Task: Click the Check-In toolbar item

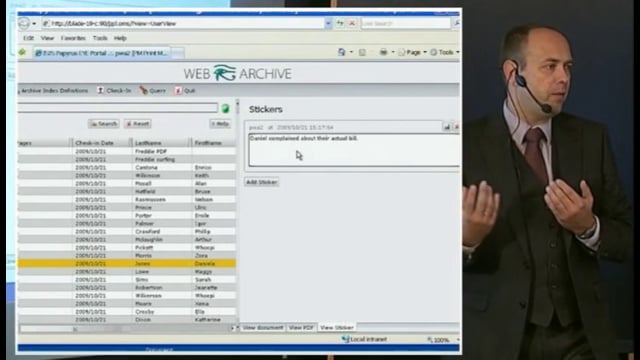Action: (114, 91)
